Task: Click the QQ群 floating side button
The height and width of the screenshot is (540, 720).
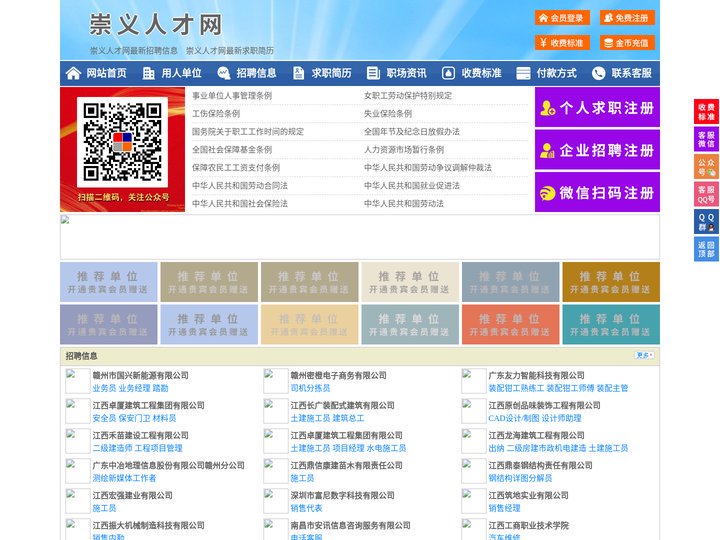Action: click(x=706, y=222)
